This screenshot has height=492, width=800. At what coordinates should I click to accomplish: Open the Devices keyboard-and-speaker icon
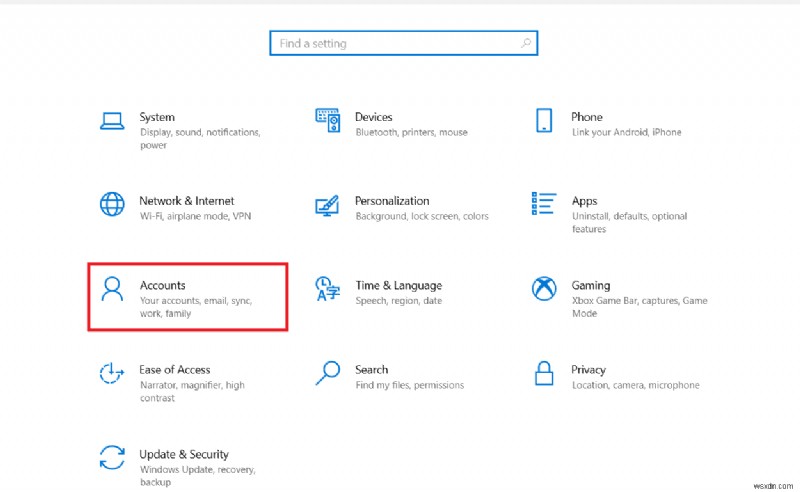tap(328, 121)
